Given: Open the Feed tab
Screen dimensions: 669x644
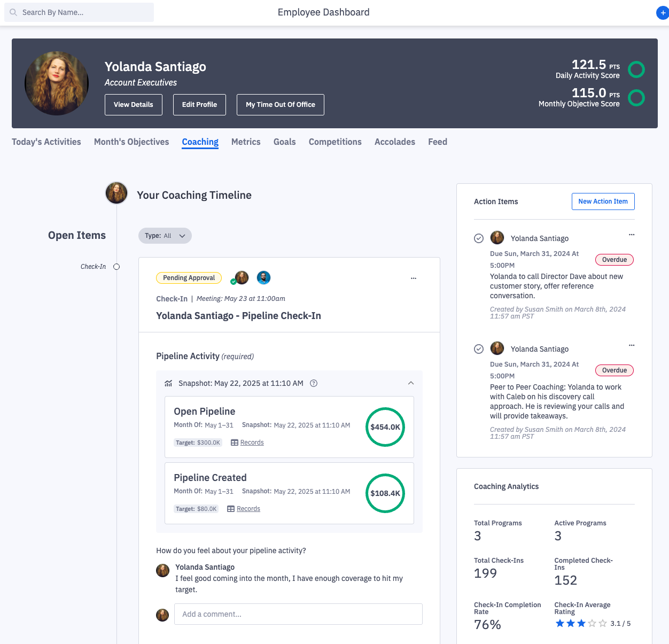Looking at the screenshot, I should point(438,142).
